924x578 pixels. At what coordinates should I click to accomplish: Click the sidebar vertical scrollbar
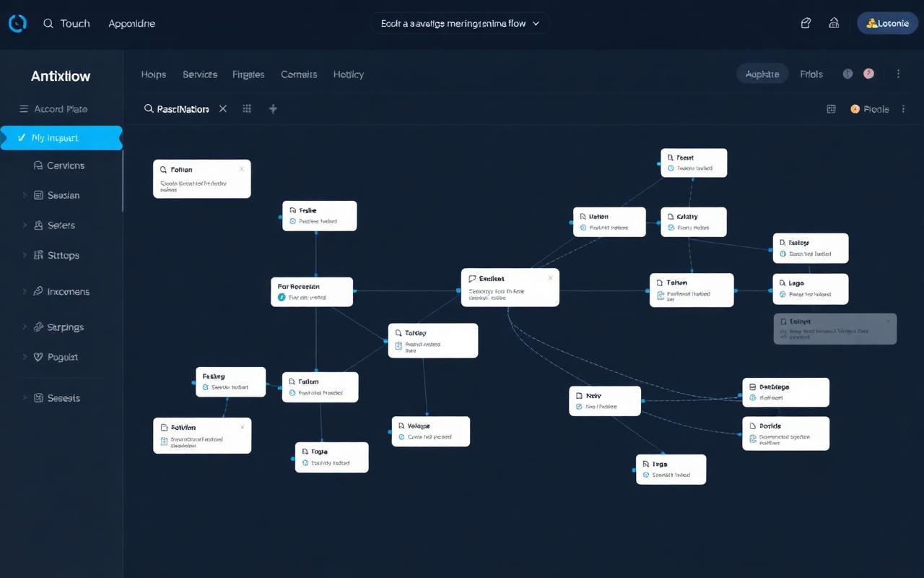pyautogui.click(x=122, y=181)
